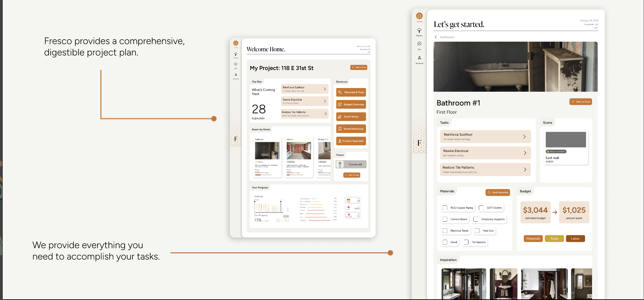The width and height of the screenshot is (644, 300).
Task: Click the F logo on Bathroom screen sidebar
Action: pyautogui.click(x=419, y=143)
